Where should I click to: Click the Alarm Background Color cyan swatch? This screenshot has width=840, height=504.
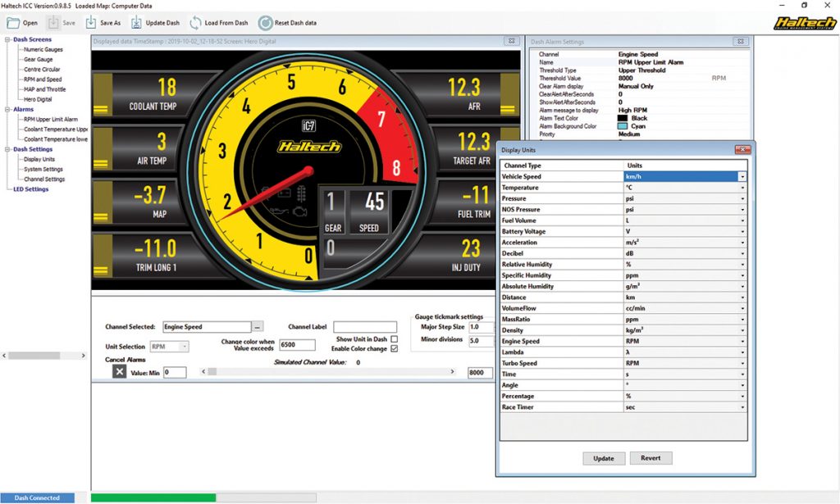(622, 126)
